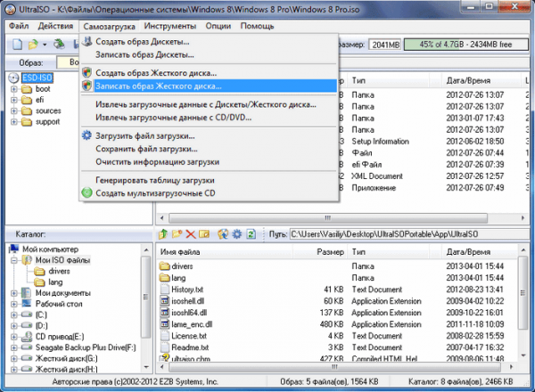The width and height of the screenshot is (535, 392).
Task: Open the Инструменты menu
Action: (170, 26)
